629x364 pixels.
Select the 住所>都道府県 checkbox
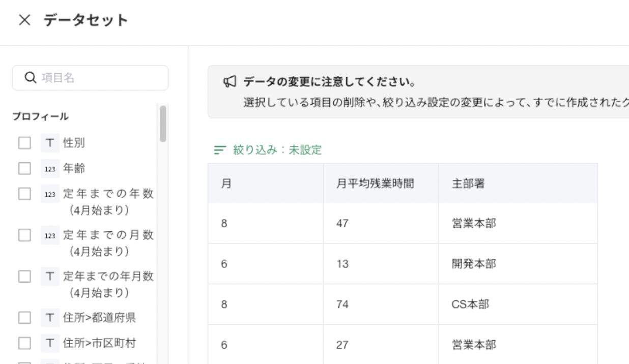[x=24, y=318]
